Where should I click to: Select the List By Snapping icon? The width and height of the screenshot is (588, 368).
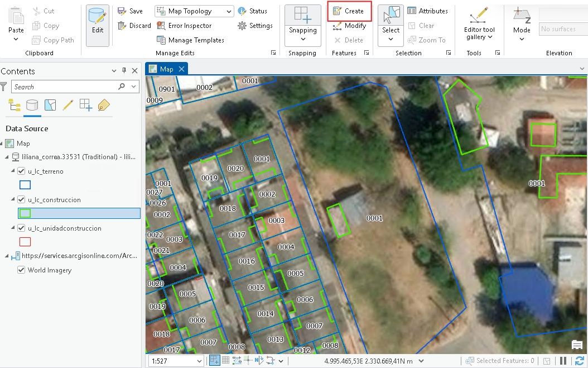(85, 105)
